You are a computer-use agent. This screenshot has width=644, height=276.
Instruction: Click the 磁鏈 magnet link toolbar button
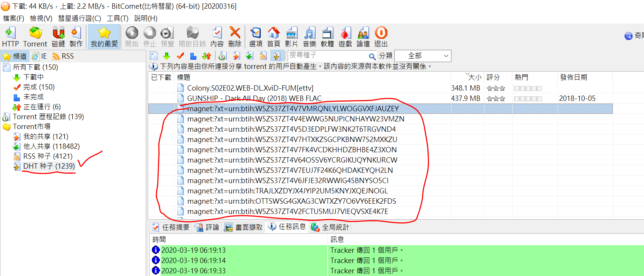coord(58,37)
